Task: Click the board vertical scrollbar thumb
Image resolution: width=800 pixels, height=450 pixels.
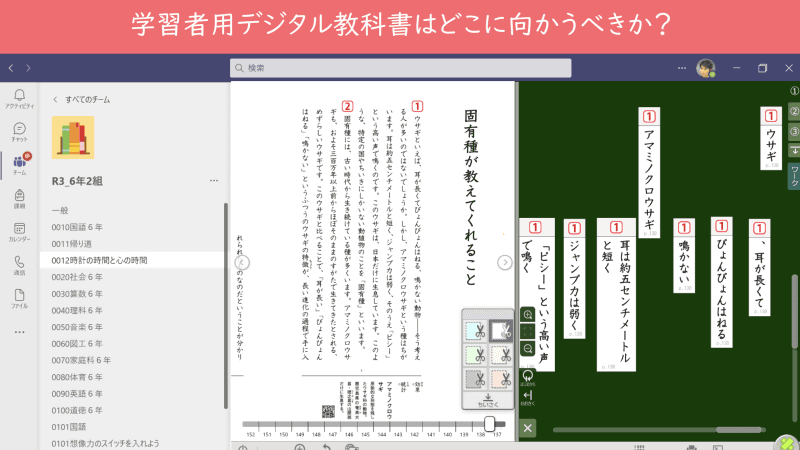Action: (794, 312)
